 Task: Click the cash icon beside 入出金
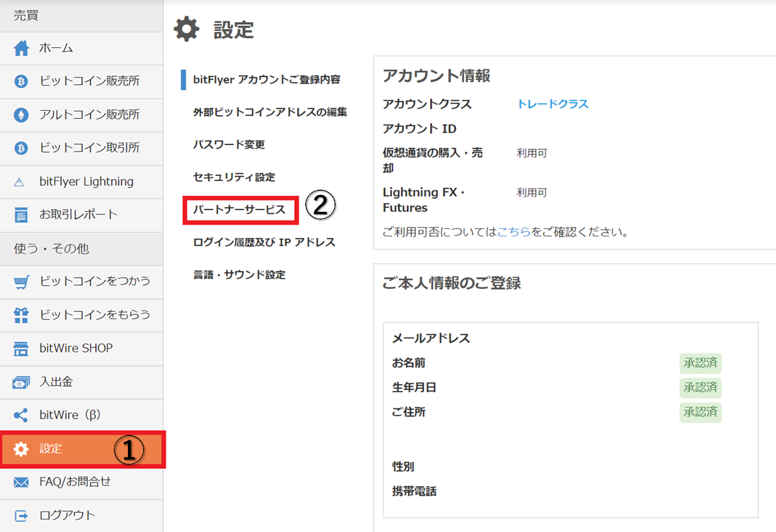click(21, 383)
